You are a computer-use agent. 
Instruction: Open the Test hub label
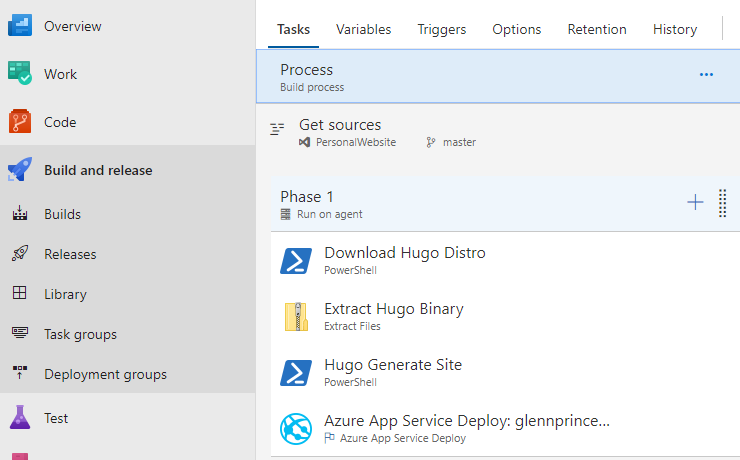pyautogui.click(x=56, y=418)
